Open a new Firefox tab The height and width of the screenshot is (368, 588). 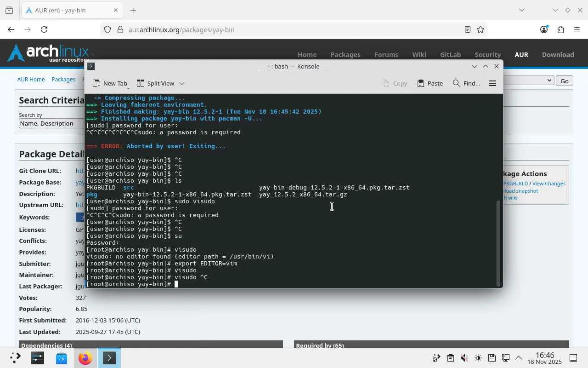tap(133, 10)
